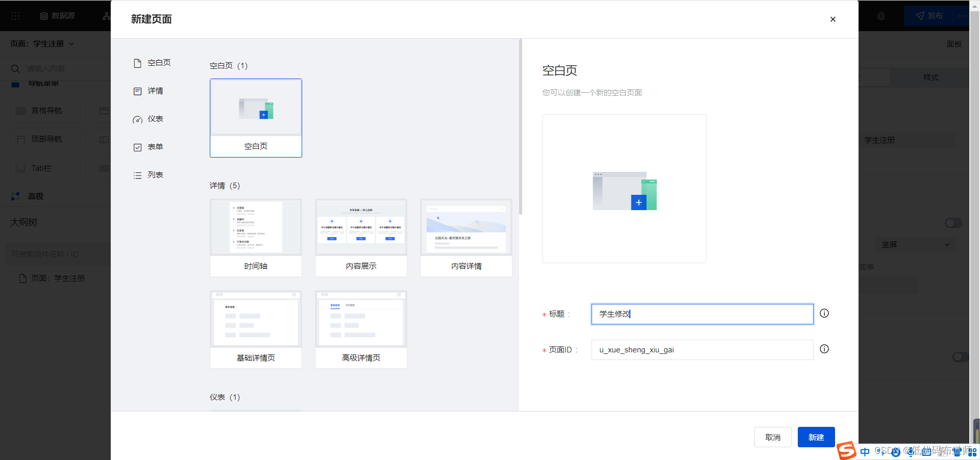Select the 空白页 category in sidebar
This screenshot has width=980, height=460.
(152, 63)
